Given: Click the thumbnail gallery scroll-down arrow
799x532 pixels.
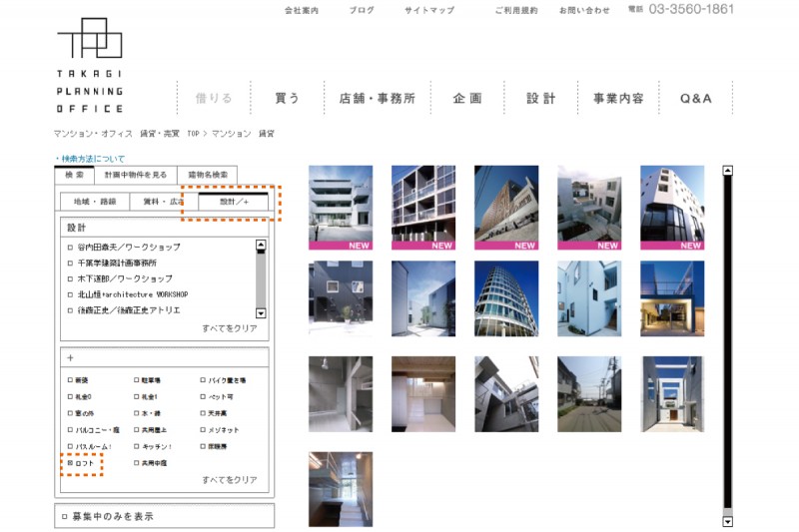Looking at the screenshot, I should [x=728, y=521].
